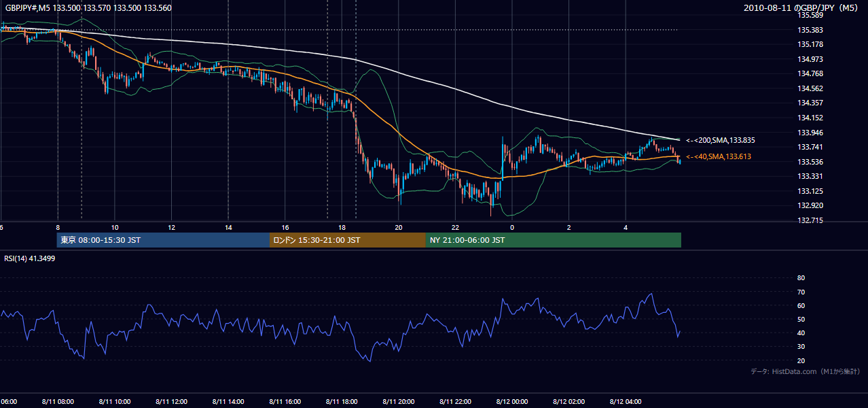868x408 pixels.
Task: Click price level 133.331 on the axis
Action: pyautogui.click(x=810, y=176)
